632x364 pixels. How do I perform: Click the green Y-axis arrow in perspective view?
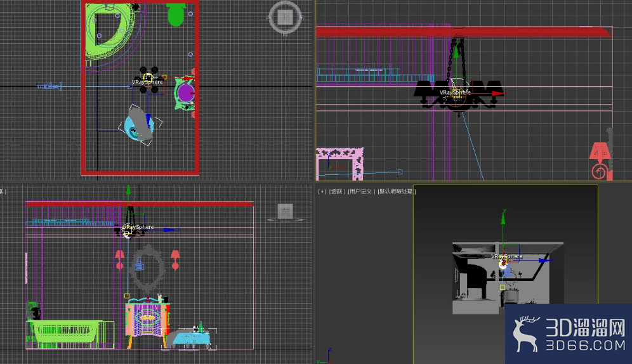(x=503, y=218)
